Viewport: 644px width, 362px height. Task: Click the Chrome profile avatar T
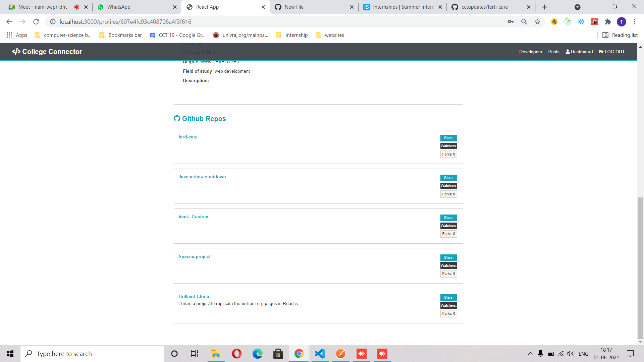click(621, 22)
